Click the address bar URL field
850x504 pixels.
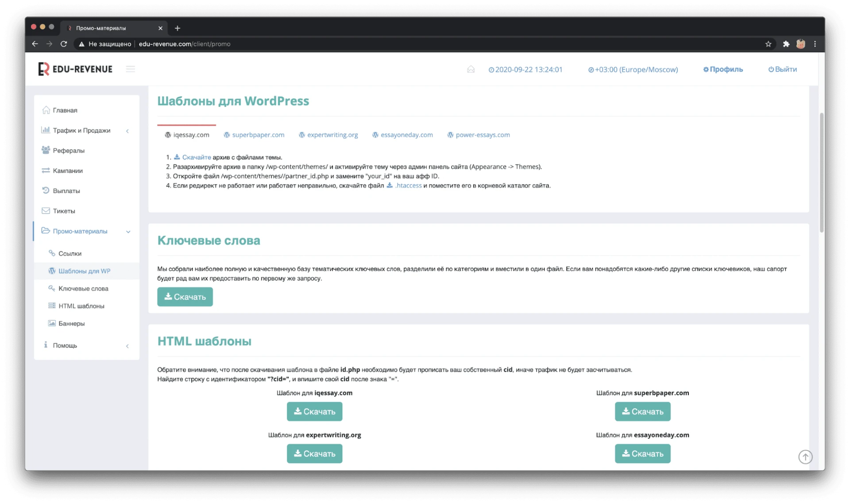click(424, 44)
